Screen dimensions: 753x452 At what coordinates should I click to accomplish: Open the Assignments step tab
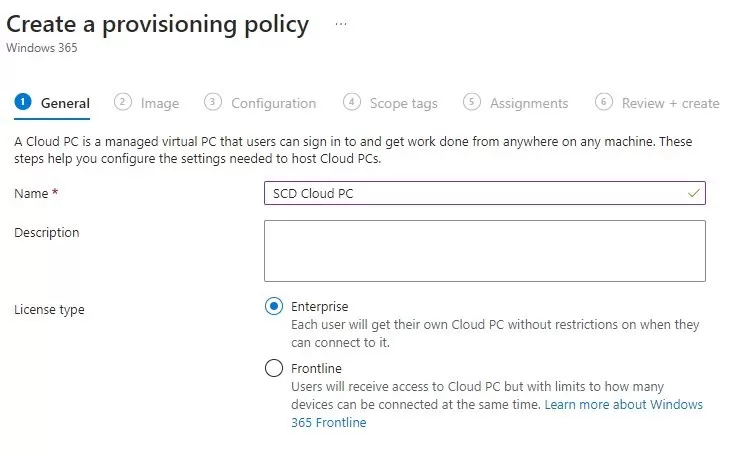pos(515,103)
